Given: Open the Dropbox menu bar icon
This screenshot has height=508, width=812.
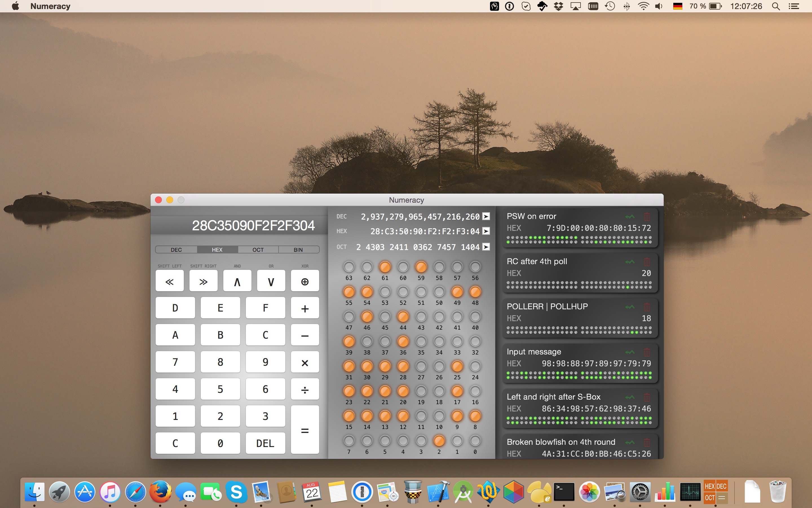Looking at the screenshot, I should click(558, 6).
